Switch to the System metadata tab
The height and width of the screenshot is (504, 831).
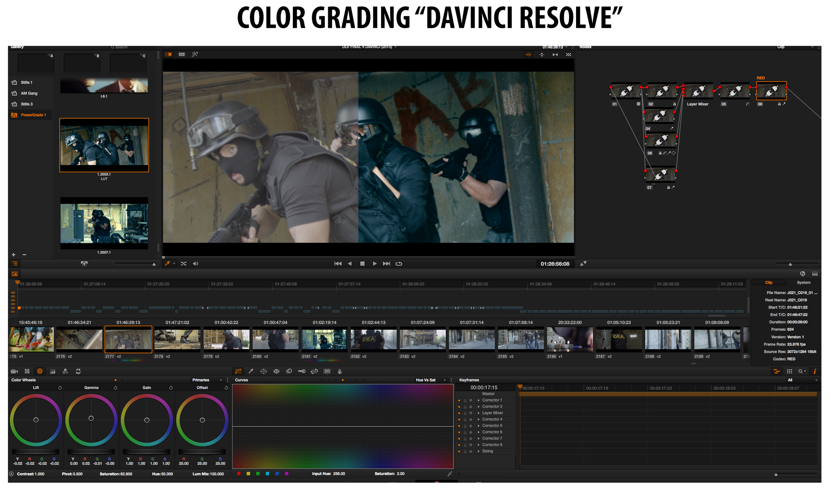pyautogui.click(x=803, y=283)
